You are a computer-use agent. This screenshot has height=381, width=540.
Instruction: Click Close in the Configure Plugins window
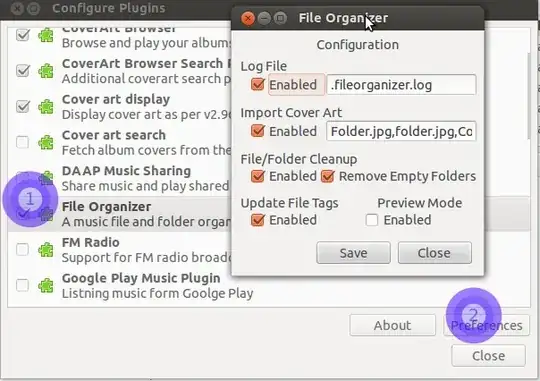(x=488, y=356)
